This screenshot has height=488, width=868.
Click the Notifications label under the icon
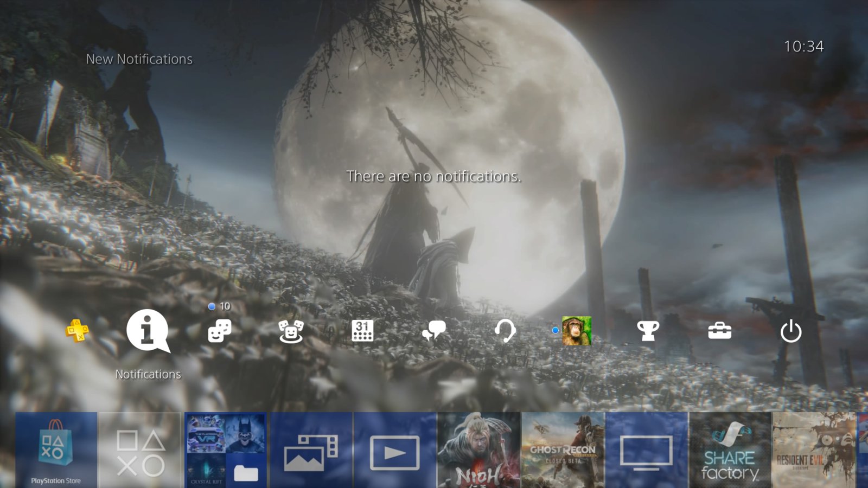point(148,374)
